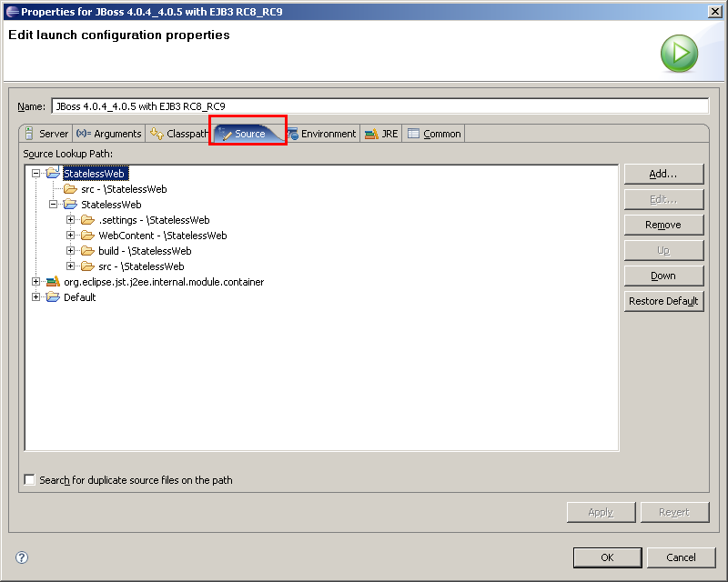Expand org.eclipse.jst.j2ee.internal.module.container node

(35, 282)
